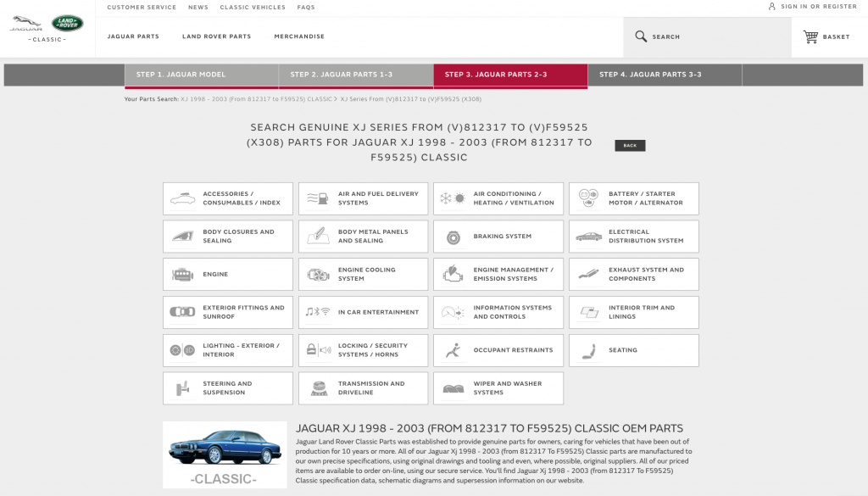Click the blue Jaguar XJ Classic thumbnail
The height and width of the screenshot is (496, 868).
pos(225,454)
